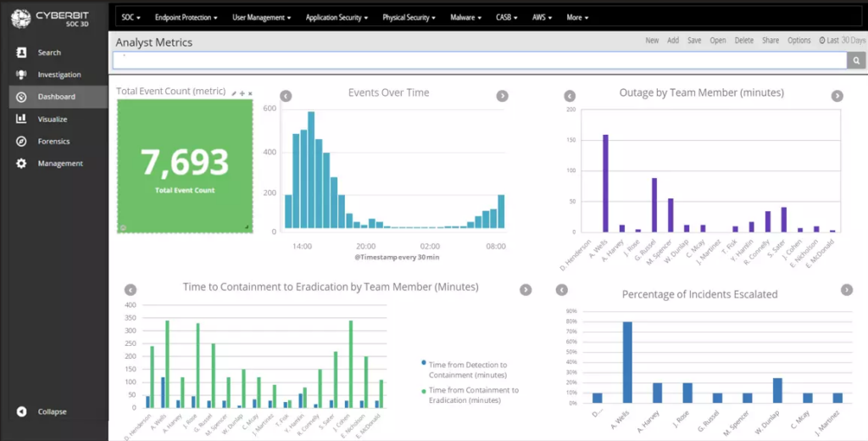
Task: Click previous arrow on Percentage of Incidents Escalated
Action: coord(561,290)
